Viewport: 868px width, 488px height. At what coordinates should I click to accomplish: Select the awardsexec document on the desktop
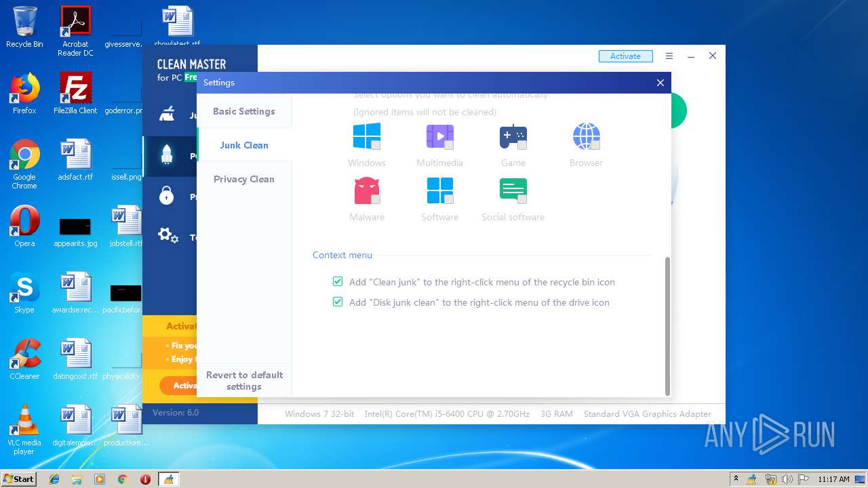(75, 293)
